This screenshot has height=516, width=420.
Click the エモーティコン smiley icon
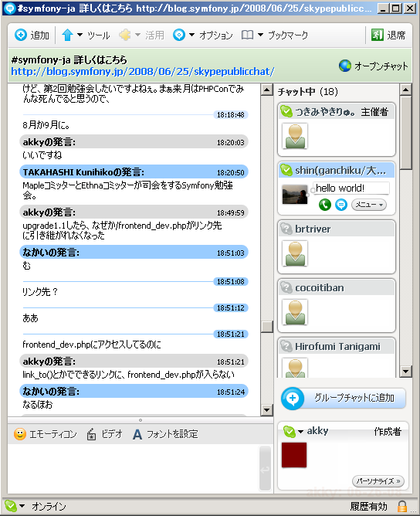20,434
